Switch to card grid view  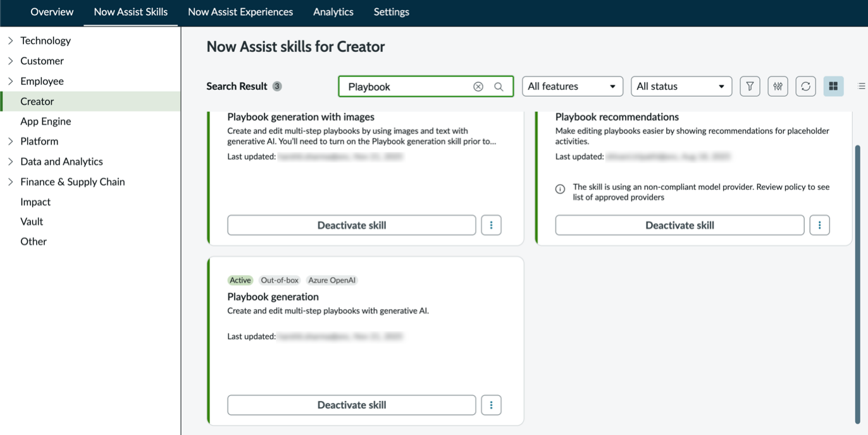833,87
